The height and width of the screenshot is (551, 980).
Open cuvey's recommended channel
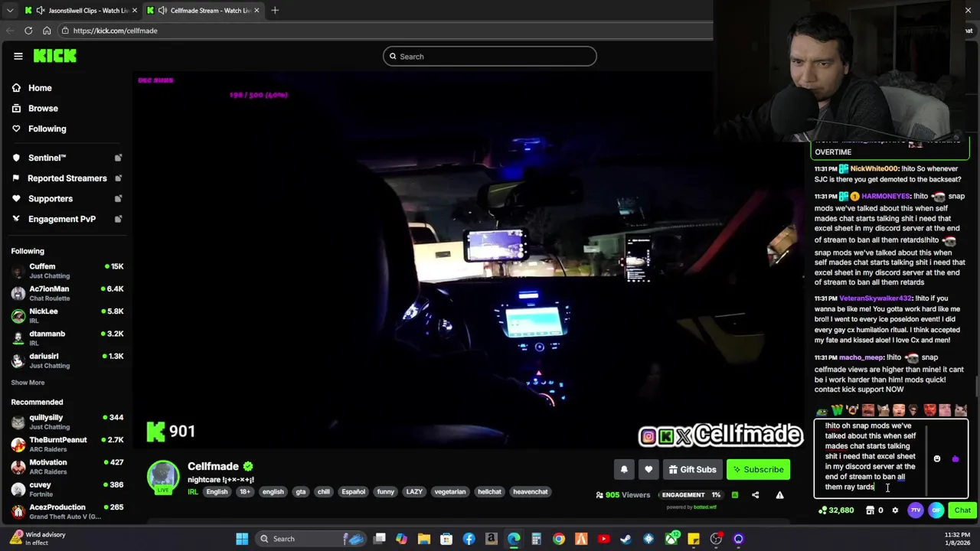[67, 489]
